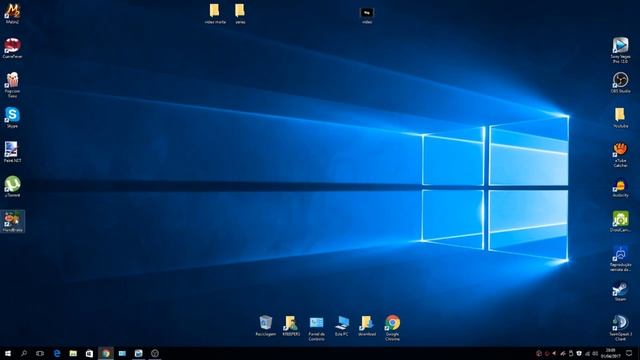Select the CurseForge-style red mask shortcut
Viewport: 640px width, 360px height.
12,48
